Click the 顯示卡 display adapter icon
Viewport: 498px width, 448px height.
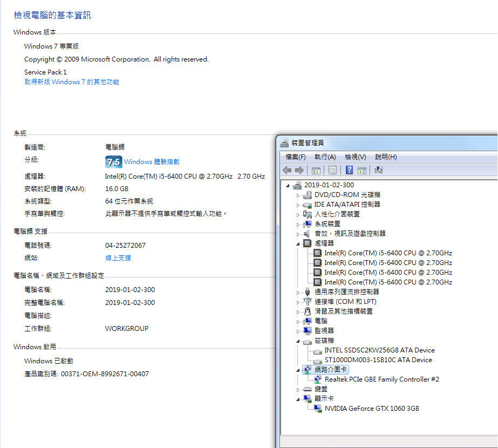[x=308, y=399]
